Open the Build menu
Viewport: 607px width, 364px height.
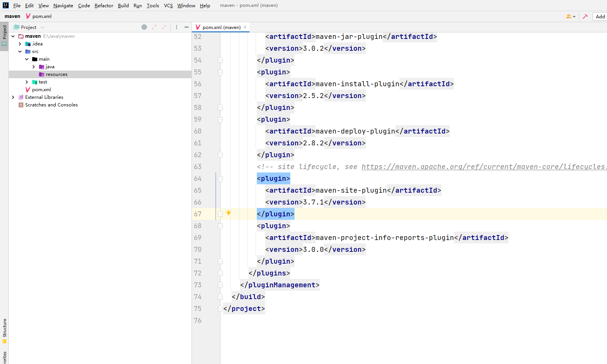click(123, 5)
